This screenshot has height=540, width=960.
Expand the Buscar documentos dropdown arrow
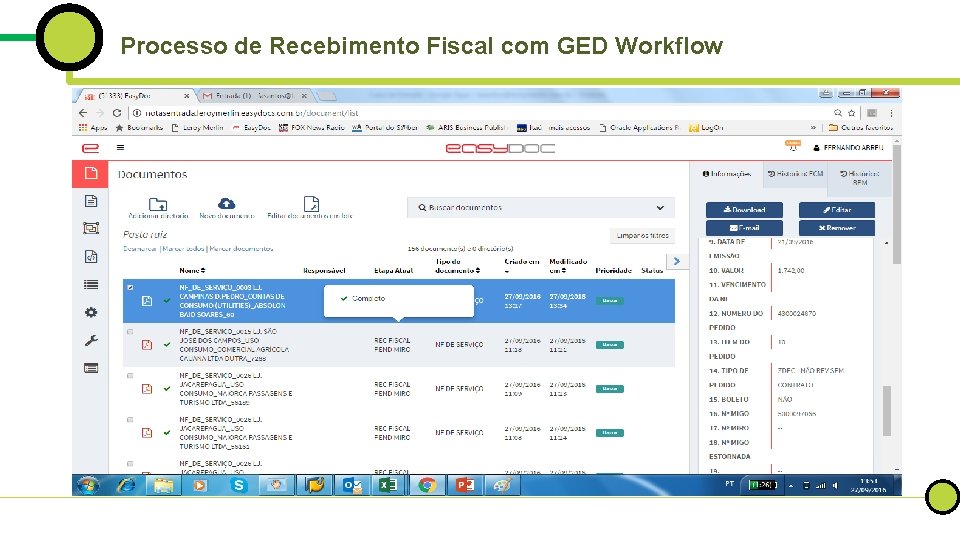click(x=660, y=208)
